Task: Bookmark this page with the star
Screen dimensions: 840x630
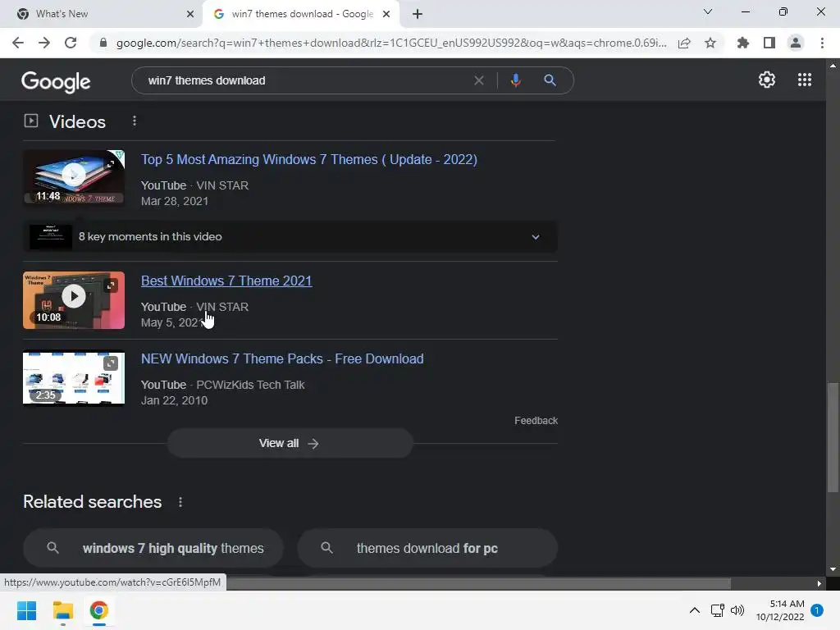Action: [x=710, y=43]
